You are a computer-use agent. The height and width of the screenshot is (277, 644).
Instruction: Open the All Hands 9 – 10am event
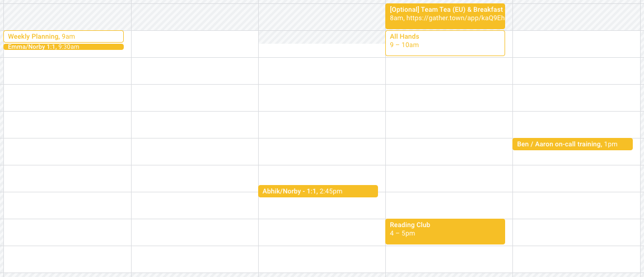(x=445, y=43)
